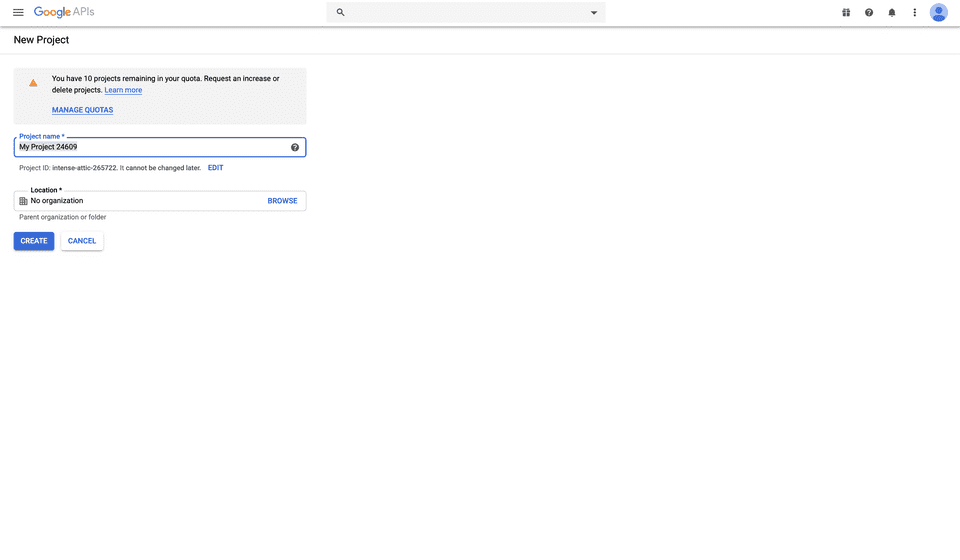Open the help question mark icon in header
The image size is (960, 560).
pos(869,12)
